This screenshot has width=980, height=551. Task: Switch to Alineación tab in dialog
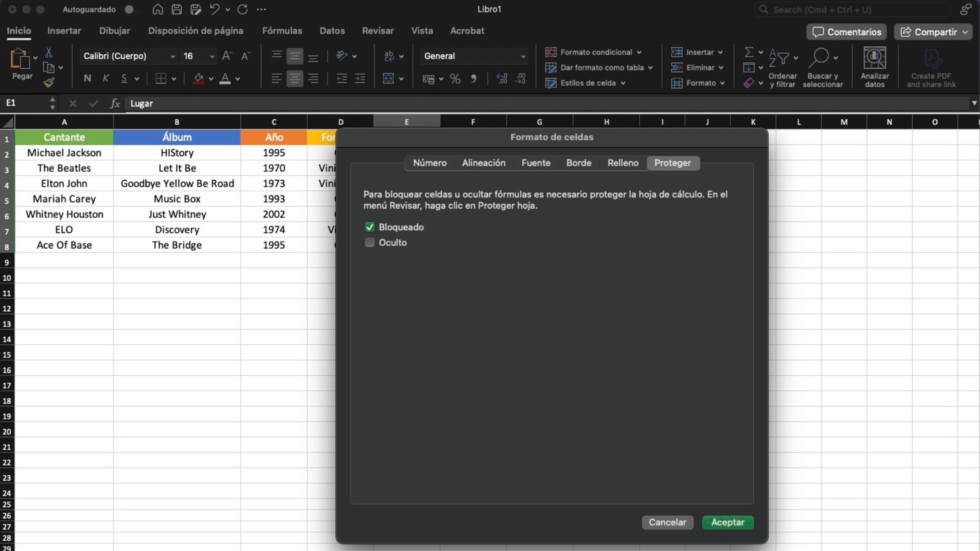(x=484, y=163)
